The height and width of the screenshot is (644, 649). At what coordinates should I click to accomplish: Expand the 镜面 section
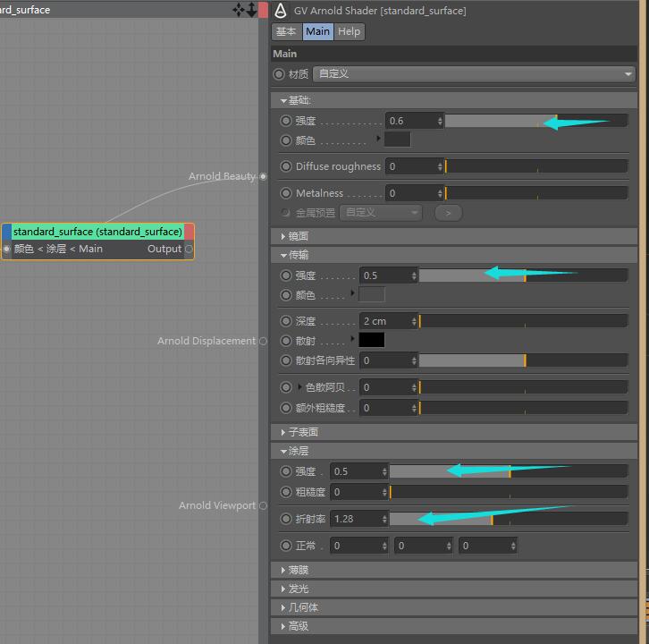click(x=283, y=236)
